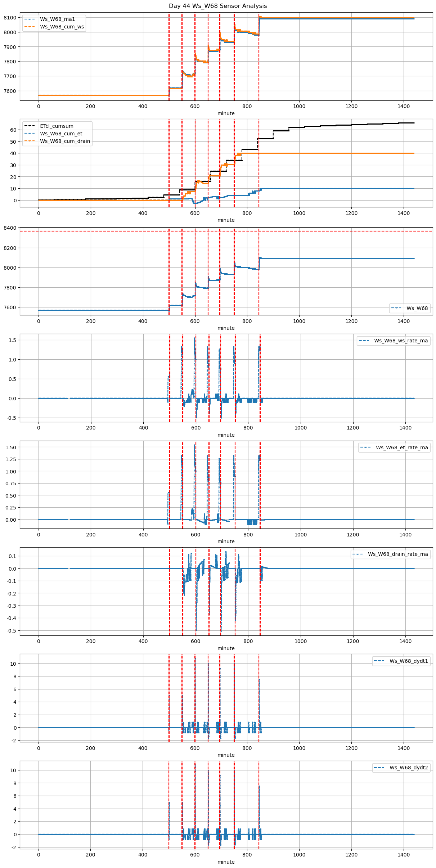
Task: Click the 60 y-axis tick of cumulative plot
Action: [x=14, y=130]
